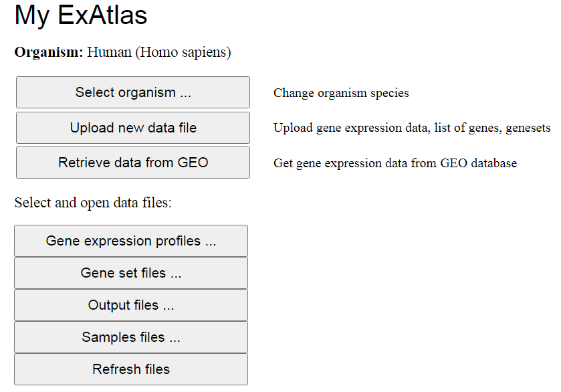
Task: Open Retrieve data from GEO
Action: point(133,163)
